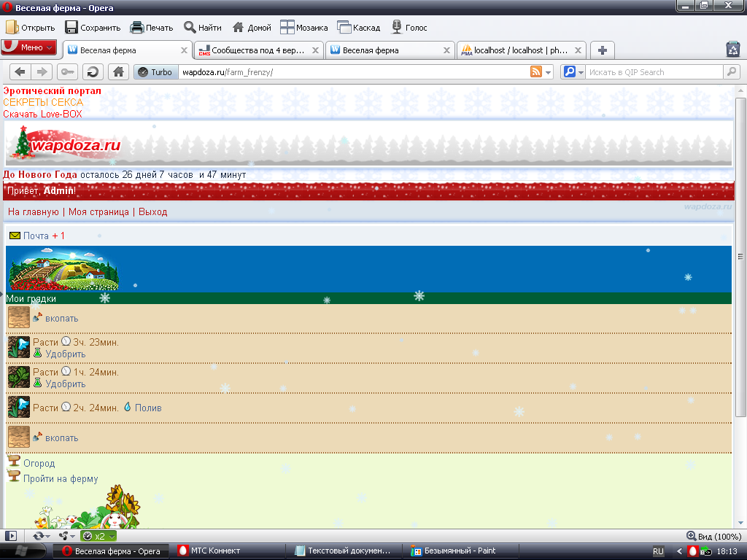The width and height of the screenshot is (747, 560).
Task: Reload the page
Action: (93, 72)
